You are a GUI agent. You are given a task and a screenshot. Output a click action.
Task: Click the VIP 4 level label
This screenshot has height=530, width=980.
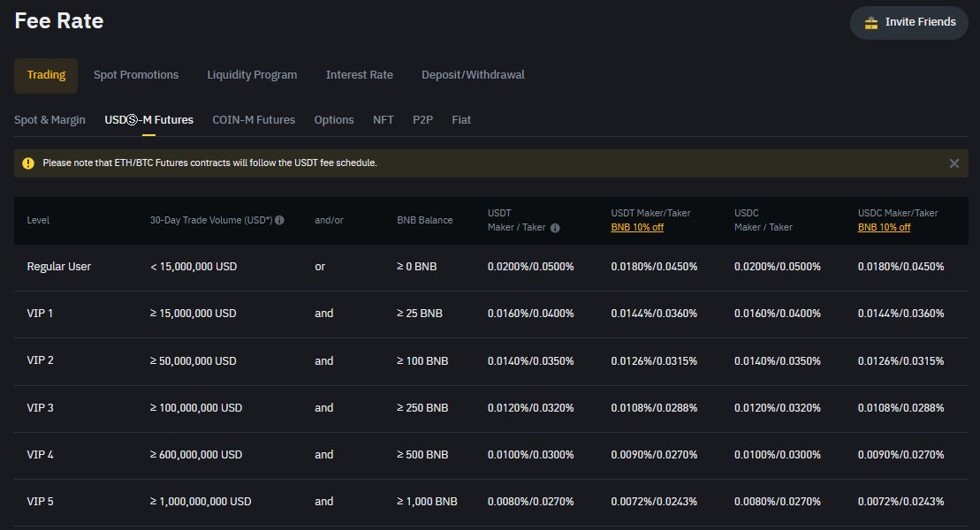40,455
